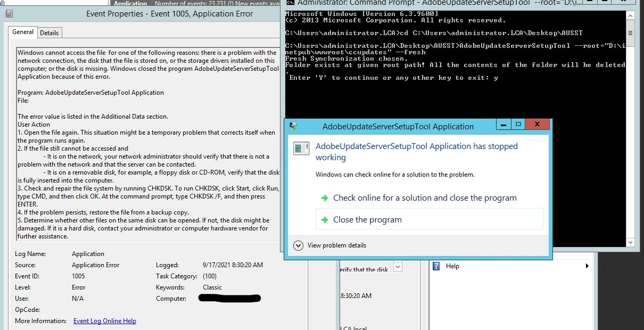Click the green arrow beside Close the program
Image resolution: width=644 pixels, height=330 pixels.
[x=324, y=219]
